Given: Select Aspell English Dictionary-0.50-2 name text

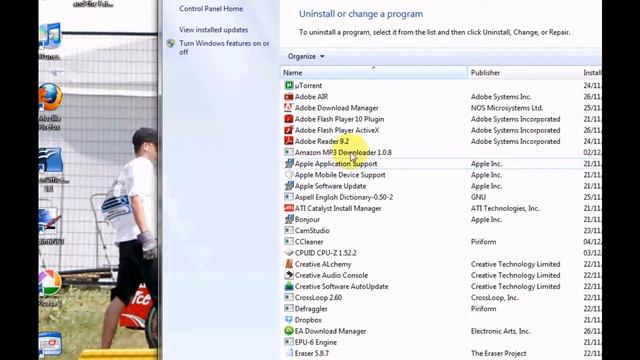Looking at the screenshot, I should [x=344, y=197].
